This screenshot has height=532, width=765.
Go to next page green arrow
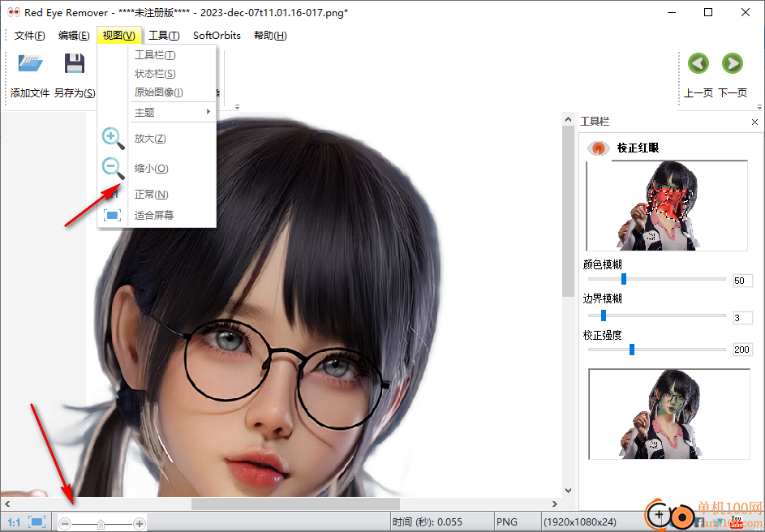coord(733,63)
